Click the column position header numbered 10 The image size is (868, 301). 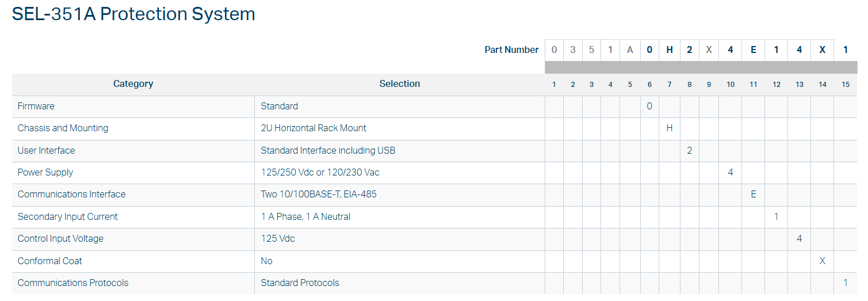731,85
